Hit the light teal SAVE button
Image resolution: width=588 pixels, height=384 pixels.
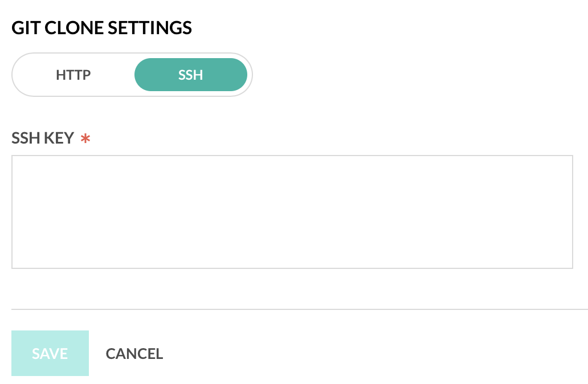tap(50, 353)
